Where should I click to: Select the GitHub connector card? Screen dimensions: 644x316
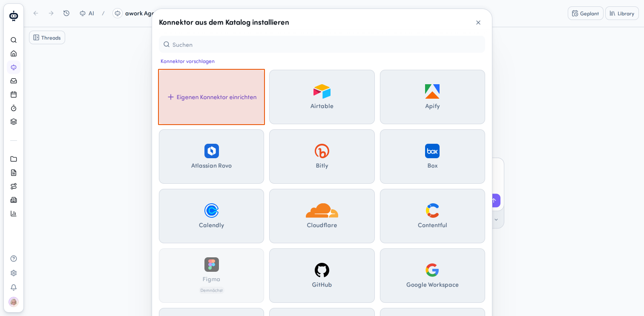click(322, 276)
